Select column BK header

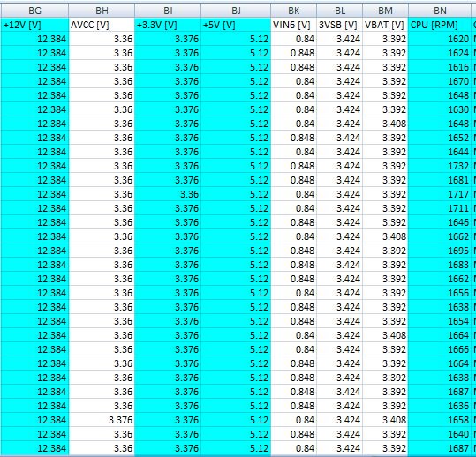(x=294, y=11)
